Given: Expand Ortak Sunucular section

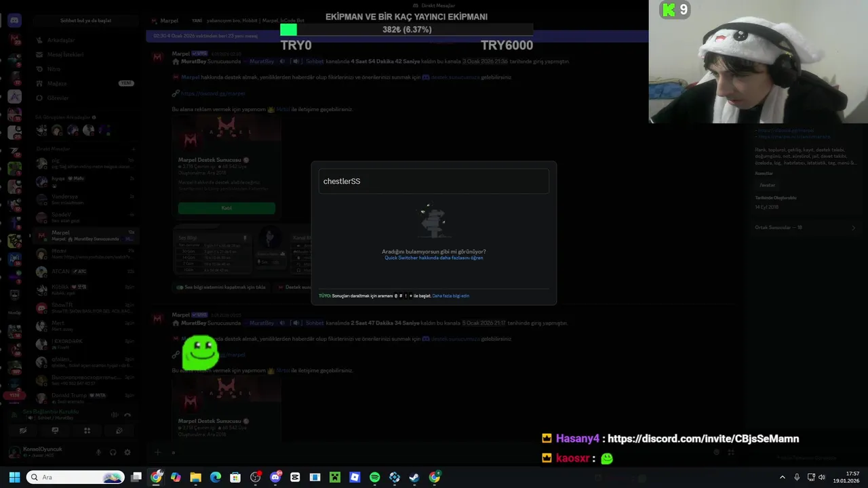Looking at the screenshot, I should point(804,228).
